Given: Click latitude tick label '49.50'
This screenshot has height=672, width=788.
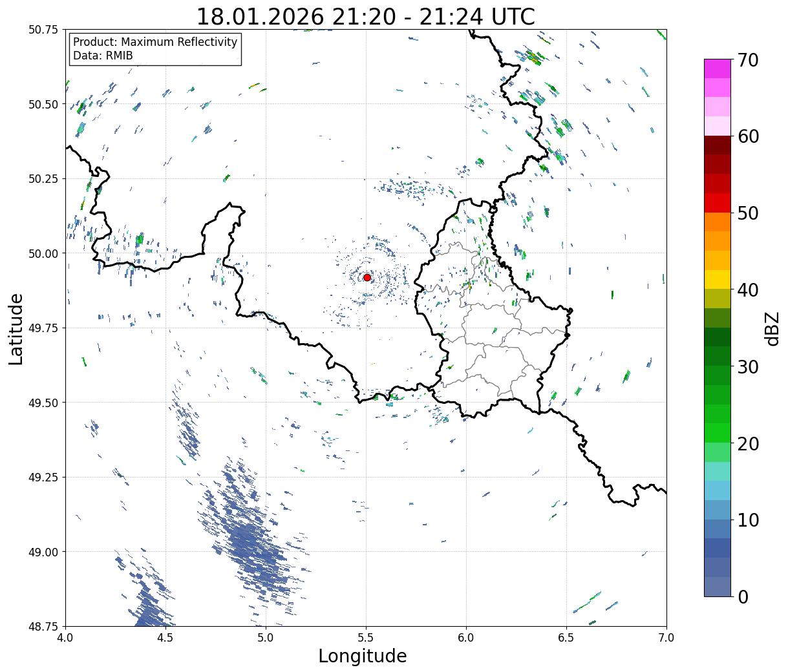Looking at the screenshot, I should (43, 403).
